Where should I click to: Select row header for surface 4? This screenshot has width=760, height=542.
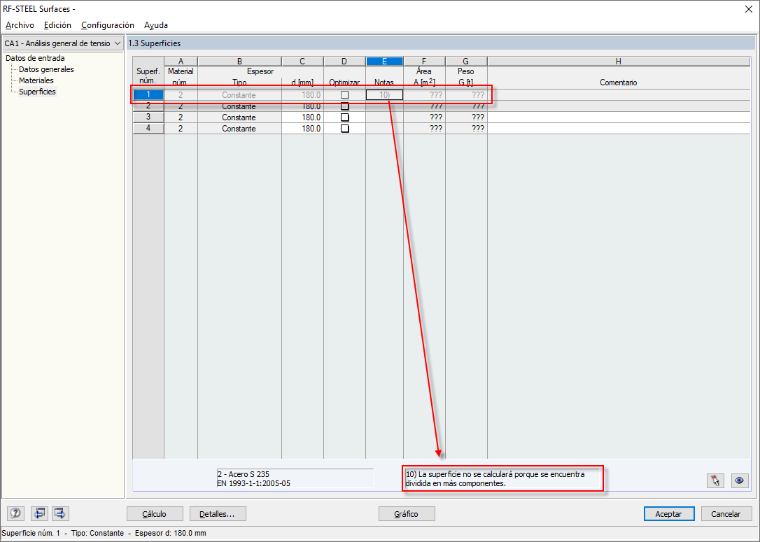(x=148, y=128)
